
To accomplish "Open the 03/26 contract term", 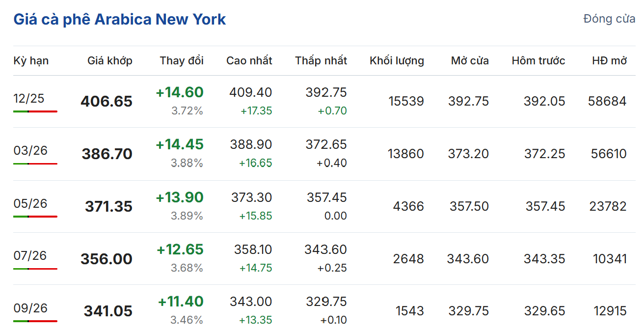I will [x=30, y=150].
